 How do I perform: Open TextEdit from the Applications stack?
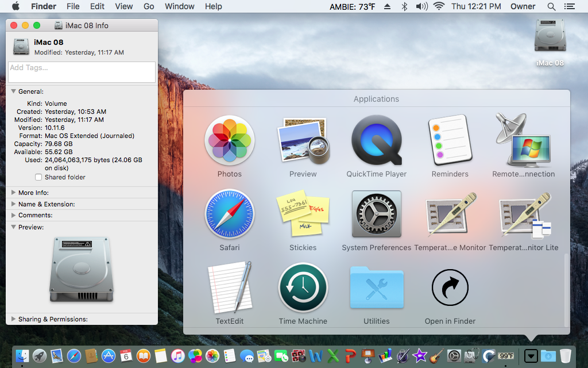[230, 287]
